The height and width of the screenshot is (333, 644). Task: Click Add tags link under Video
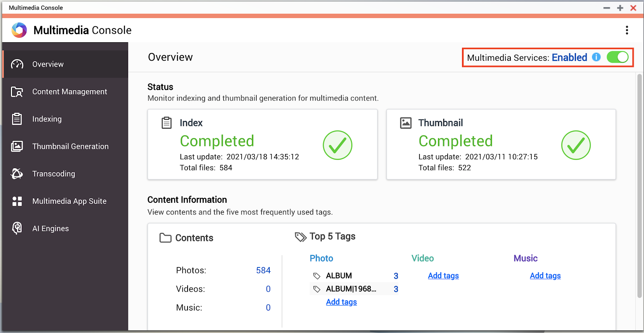443,275
